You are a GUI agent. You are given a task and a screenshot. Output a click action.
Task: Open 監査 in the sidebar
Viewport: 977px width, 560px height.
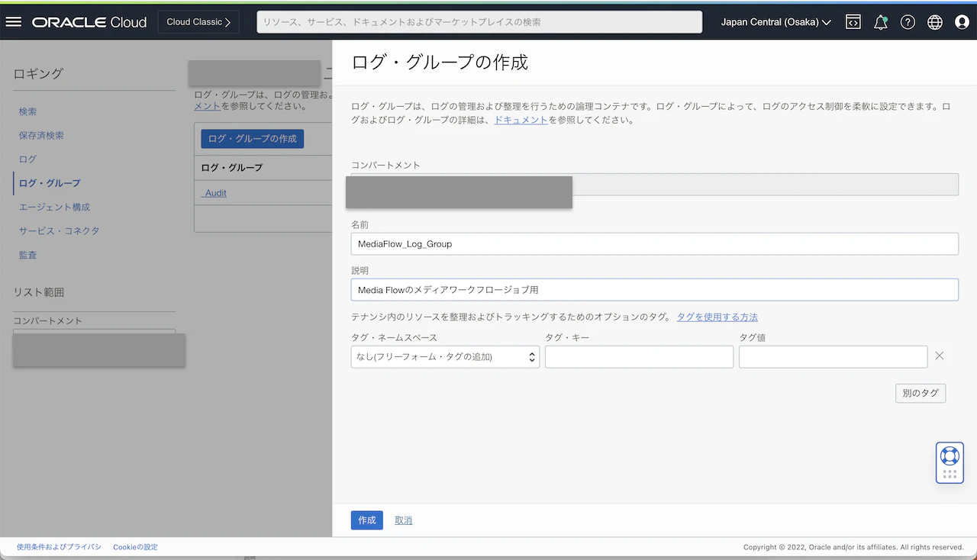pyautogui.click(x=27, y=255)
